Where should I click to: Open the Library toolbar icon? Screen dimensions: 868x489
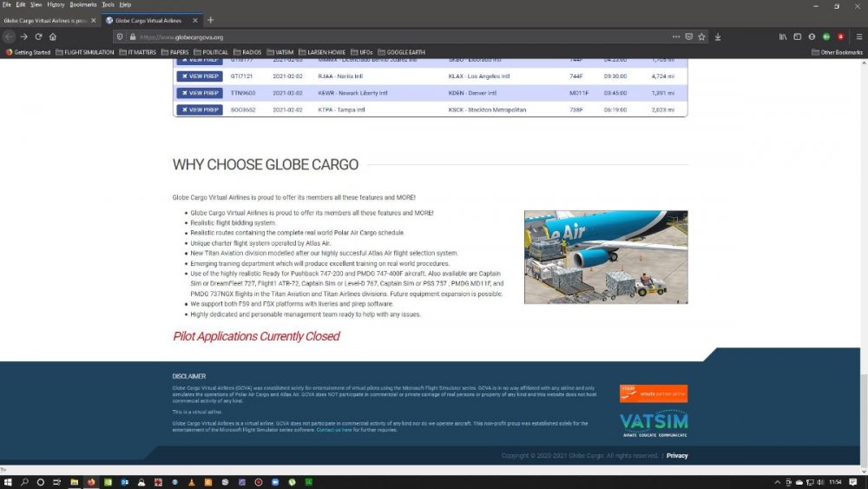pos(783,36)
